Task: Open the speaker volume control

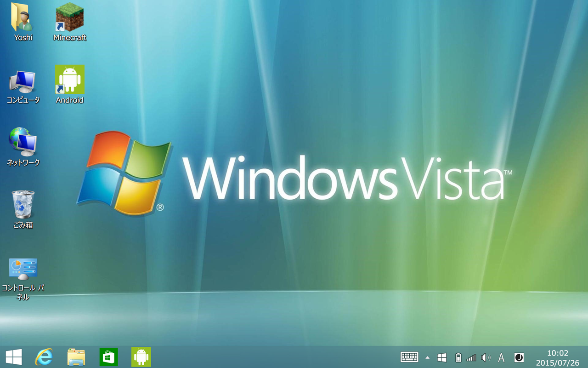Action: pos(486,357)
